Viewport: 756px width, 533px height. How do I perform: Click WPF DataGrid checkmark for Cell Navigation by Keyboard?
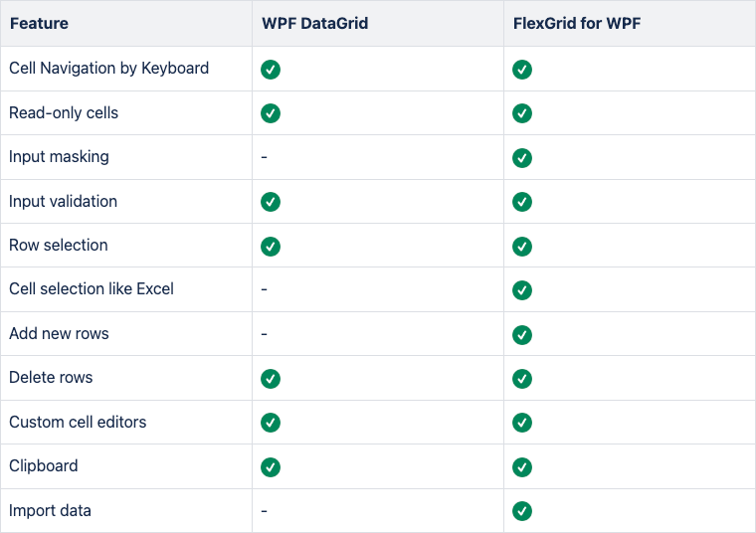pos(271,70)
